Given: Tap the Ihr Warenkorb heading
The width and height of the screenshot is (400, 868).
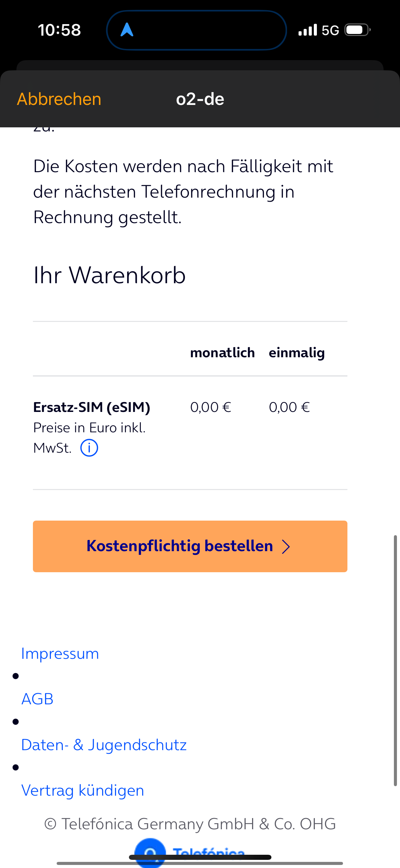Looking at the screenshot, I should click(109, 275).
